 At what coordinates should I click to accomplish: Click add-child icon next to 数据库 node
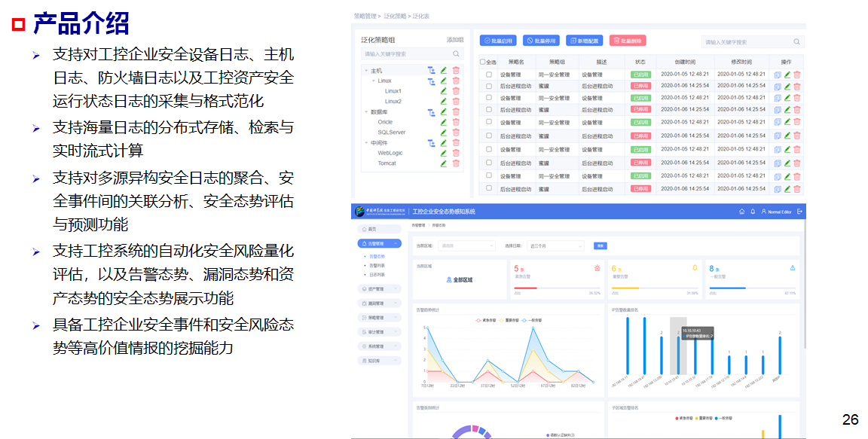point(432,111)
